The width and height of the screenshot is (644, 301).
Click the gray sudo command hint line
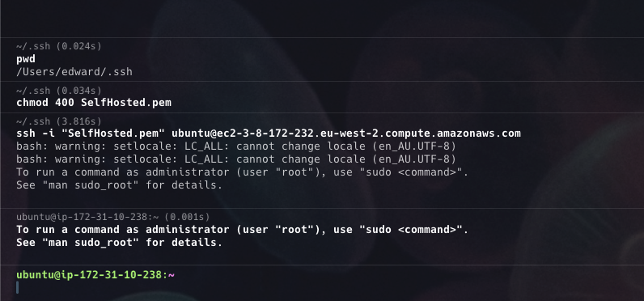pos(243,172)
